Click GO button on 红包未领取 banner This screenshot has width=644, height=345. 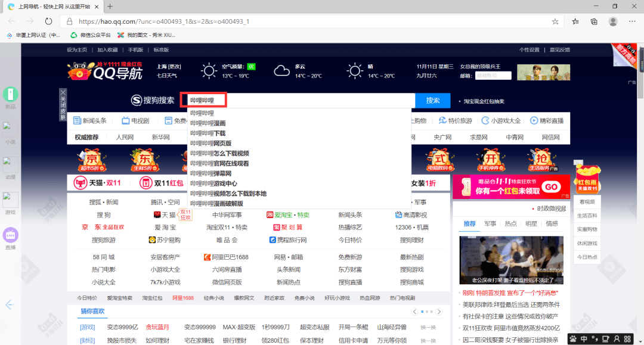tap(552, 187)
